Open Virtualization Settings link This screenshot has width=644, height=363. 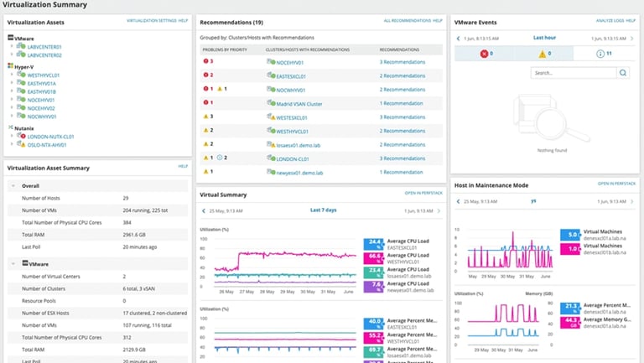tap(151, 20)
